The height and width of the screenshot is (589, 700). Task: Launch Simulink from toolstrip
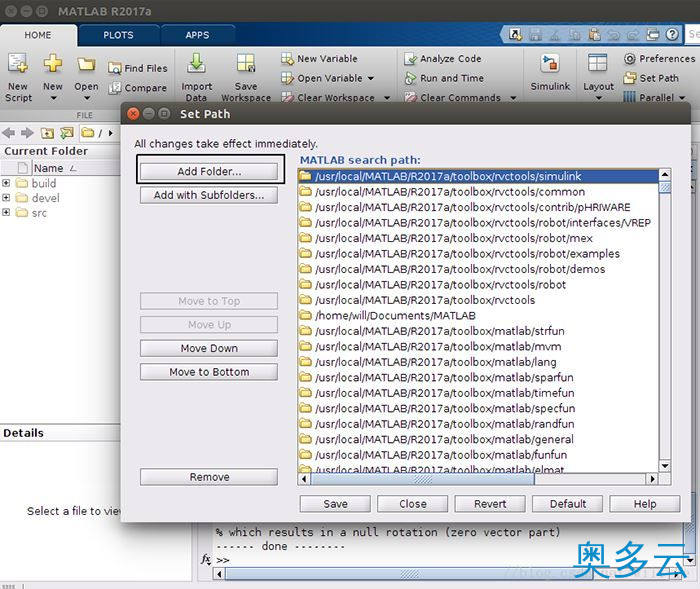tap(550, 63)
